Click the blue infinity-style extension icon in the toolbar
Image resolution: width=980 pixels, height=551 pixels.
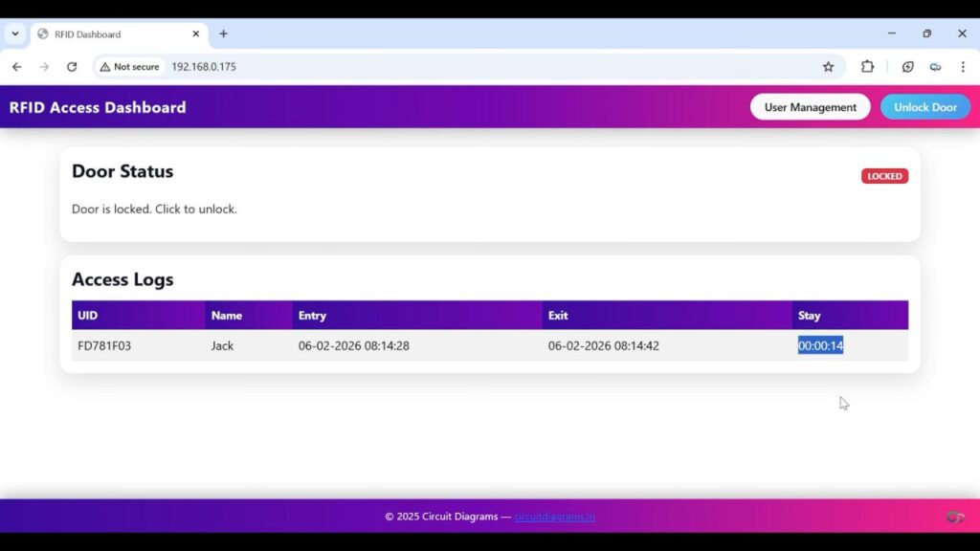[935, 67]
